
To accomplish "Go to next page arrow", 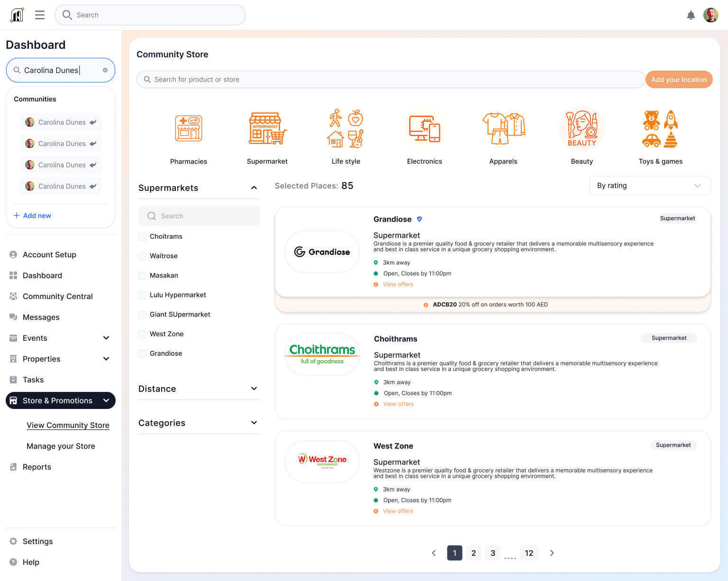I will click(x=552, y=553).
